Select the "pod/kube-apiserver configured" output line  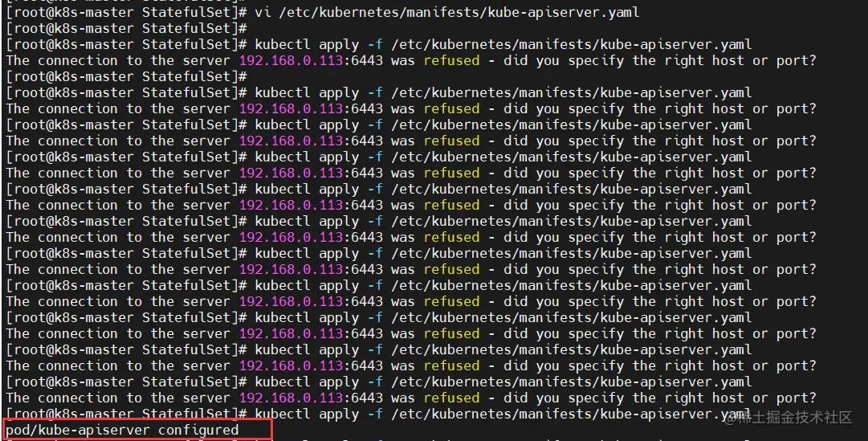coord(122,430)
